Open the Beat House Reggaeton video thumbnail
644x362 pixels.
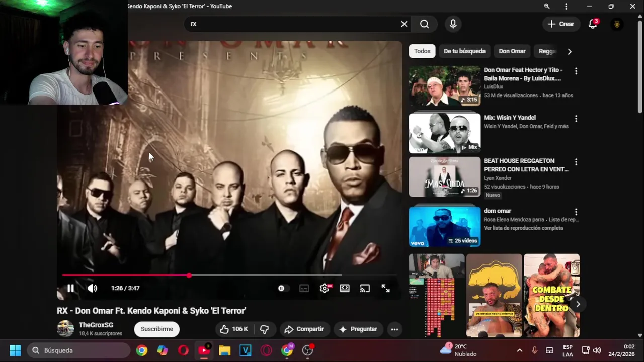tap(445, 177)
